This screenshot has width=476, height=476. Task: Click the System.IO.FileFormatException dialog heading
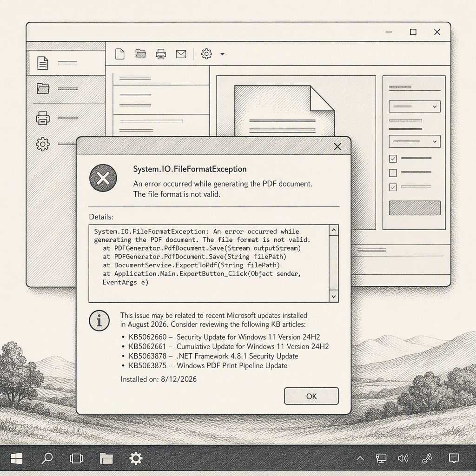coord(190,169)
